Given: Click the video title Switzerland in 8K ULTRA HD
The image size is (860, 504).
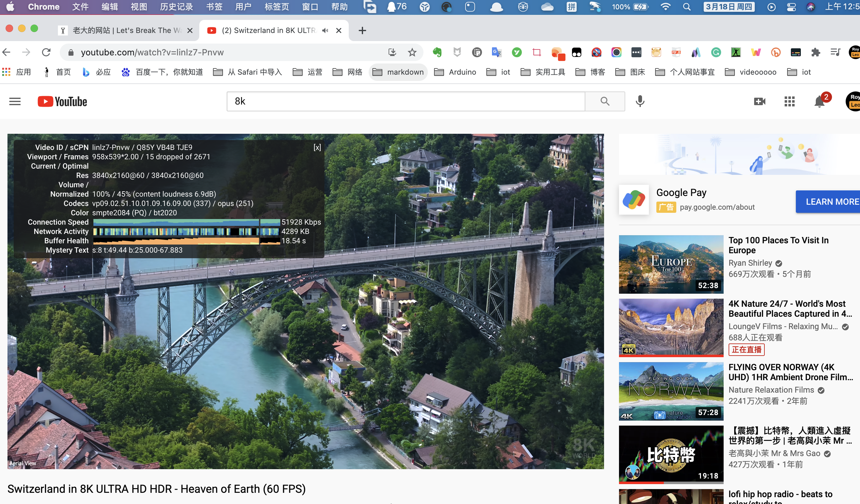Looking at the screenshot, I should tap(156, 489).
